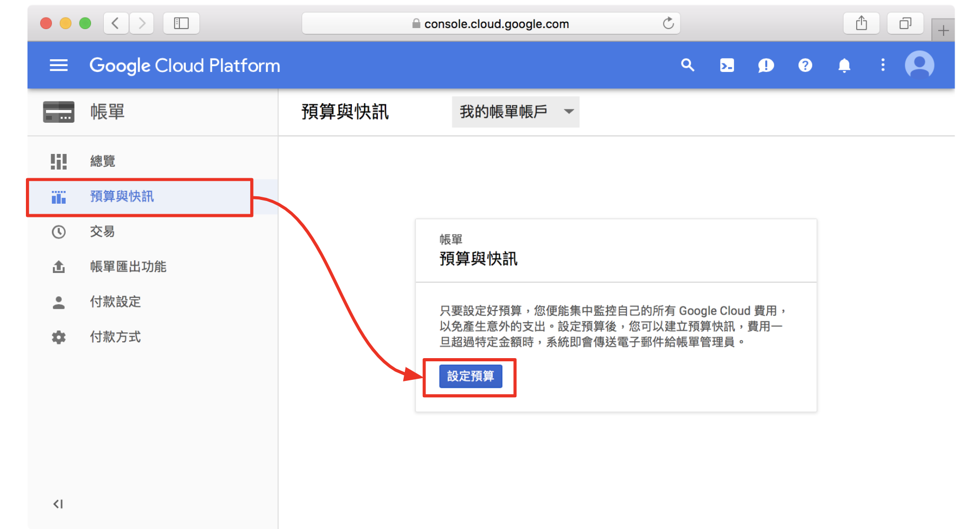Click the 設定預算 button
This screenshot has width=980, height=529.
pyautogui.click(x=470, y=377)
